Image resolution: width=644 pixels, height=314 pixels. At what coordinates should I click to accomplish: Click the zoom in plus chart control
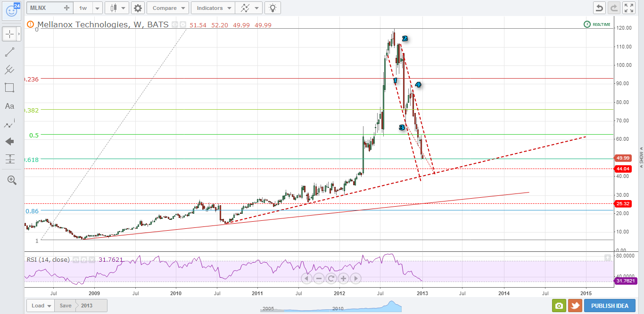[x=343, y=278]
